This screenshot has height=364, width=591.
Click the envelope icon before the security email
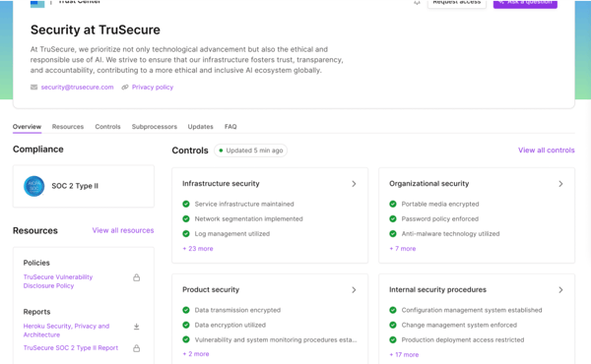click(x=33, y=87)
